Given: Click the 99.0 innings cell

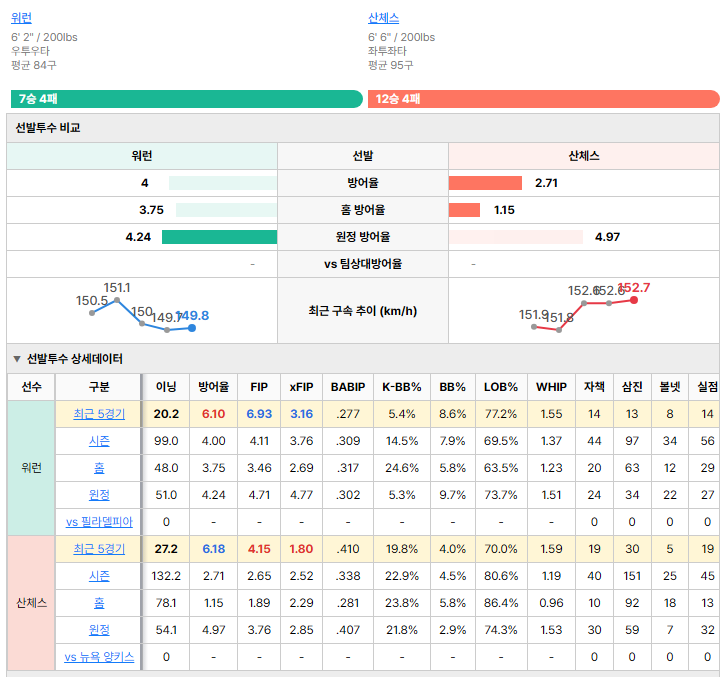Looking at the screenshot, I should 166,441.
